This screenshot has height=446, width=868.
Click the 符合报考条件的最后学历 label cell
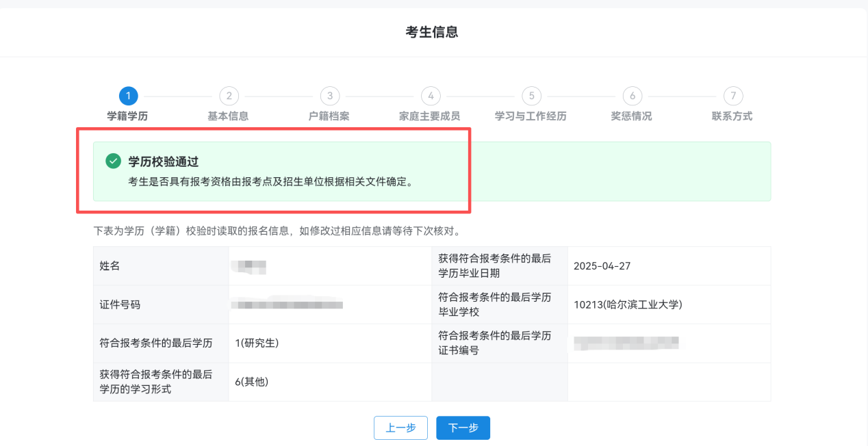pyautogui.click(x=161, y=343)
